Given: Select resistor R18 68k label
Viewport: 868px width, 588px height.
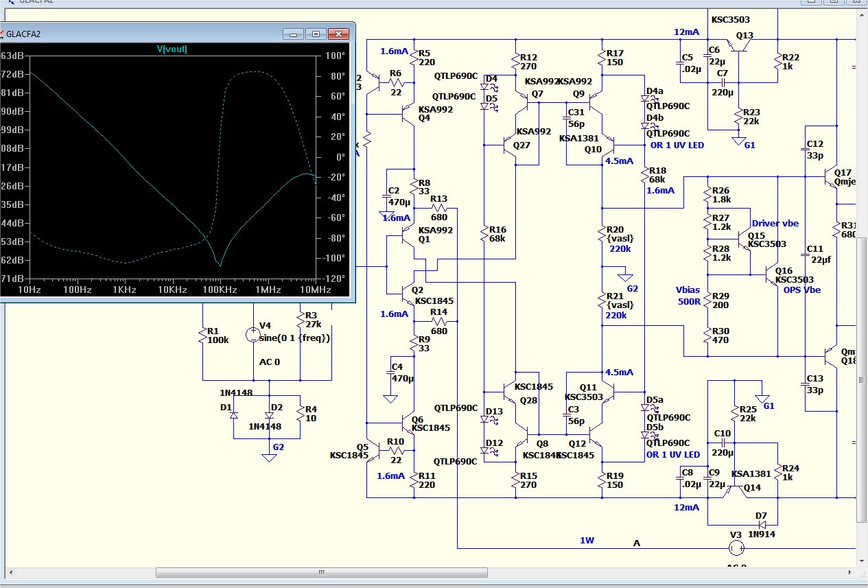Looking at the screenshot, I should pos(657,176).
